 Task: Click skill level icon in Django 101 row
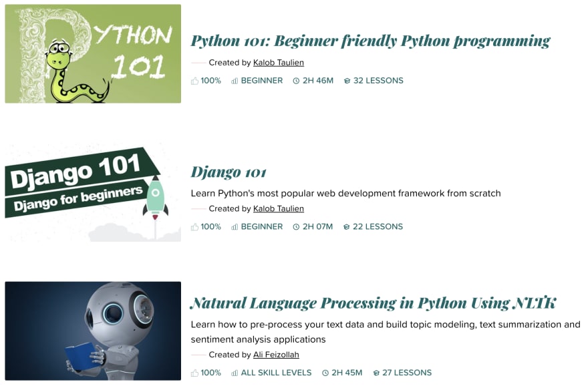[x=235, y=227]
